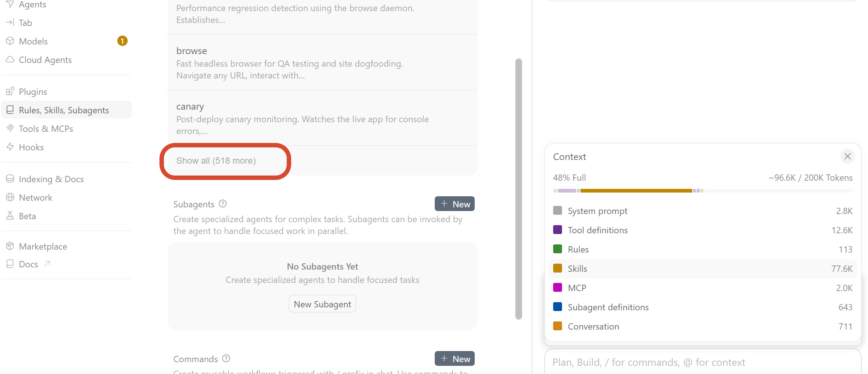Click the Plugins icon in sidebar
This screenshot has height=374, width=868.
click(x=10, y=91)
